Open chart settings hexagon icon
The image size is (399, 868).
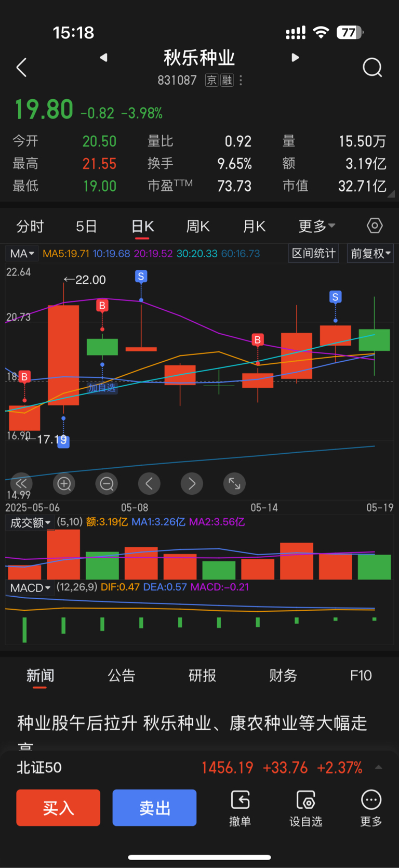[x=375, y=226]
